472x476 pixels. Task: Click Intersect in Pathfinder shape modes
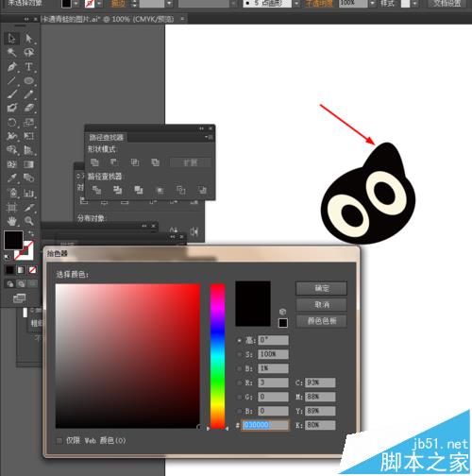[135, 162]
